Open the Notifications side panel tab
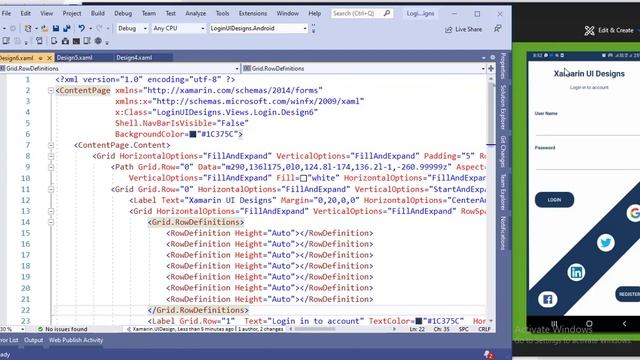Image resolution: width=640 pixels, height=360 pixels. (x=503, y=233)
